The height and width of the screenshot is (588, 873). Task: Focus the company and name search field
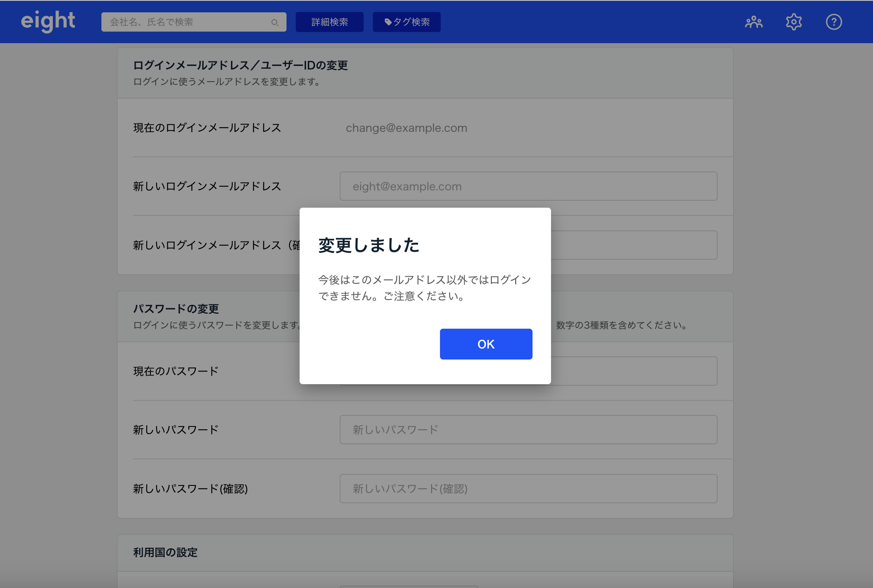(189, 22)
